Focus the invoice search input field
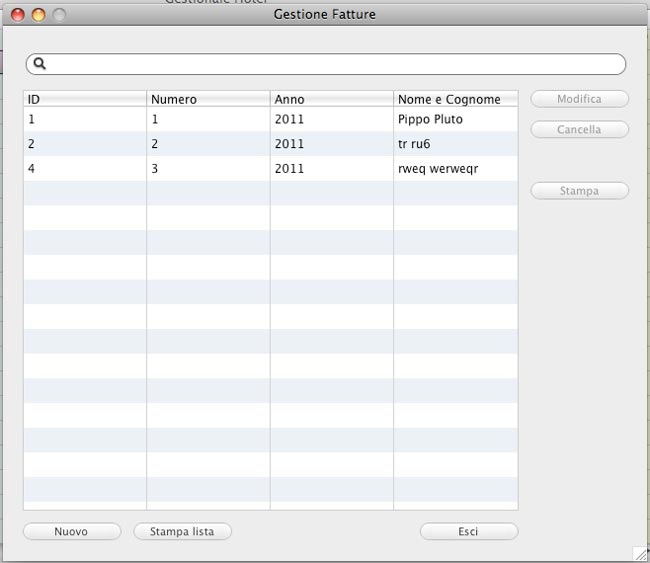Image resolution: width=650 pixels, height=563 pixels. coord(326,64)
